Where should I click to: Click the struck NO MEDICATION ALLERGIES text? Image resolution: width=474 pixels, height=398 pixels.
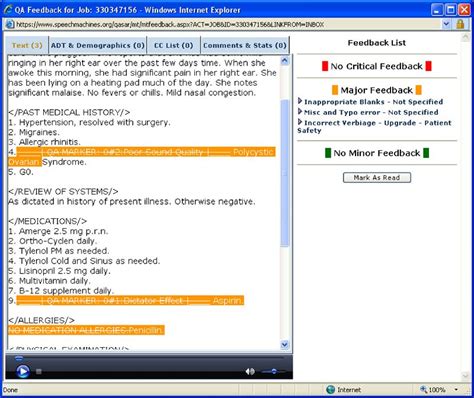pos(68,330)
